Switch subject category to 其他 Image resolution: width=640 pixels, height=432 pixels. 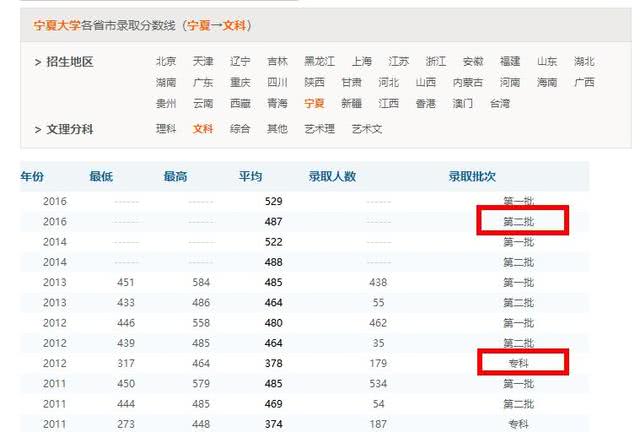(277, 129)
